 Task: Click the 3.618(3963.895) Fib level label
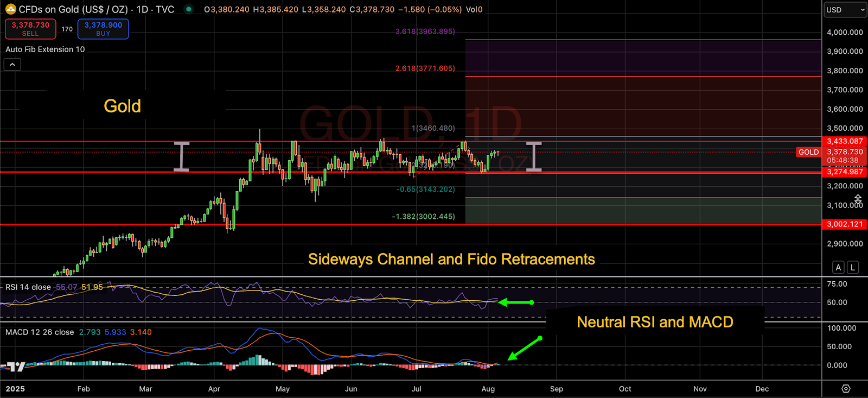425,31
